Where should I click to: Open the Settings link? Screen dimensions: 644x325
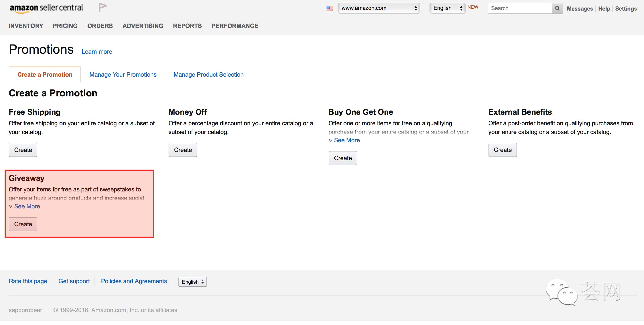[626, 8]
